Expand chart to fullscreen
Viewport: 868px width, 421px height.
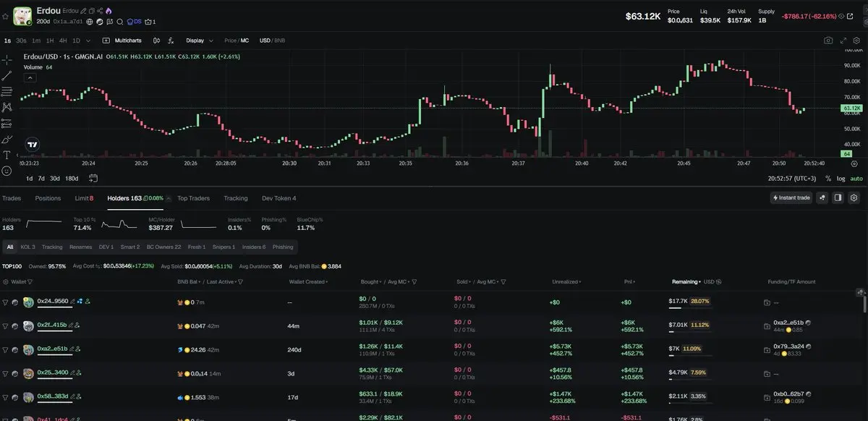843,41
